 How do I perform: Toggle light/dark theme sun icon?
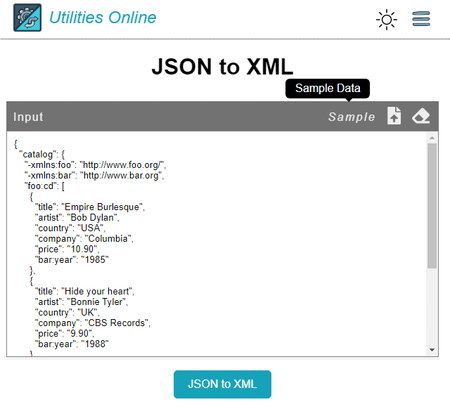[x=386, y=20]
